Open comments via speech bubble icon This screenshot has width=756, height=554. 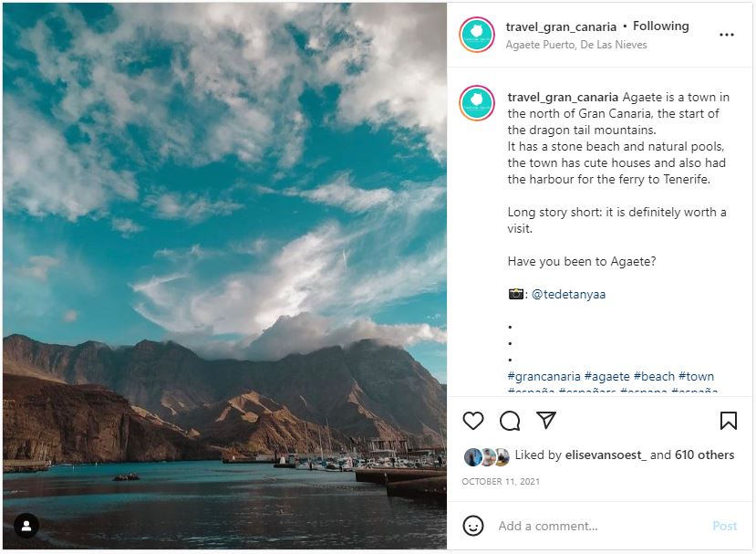click(510, 421)
